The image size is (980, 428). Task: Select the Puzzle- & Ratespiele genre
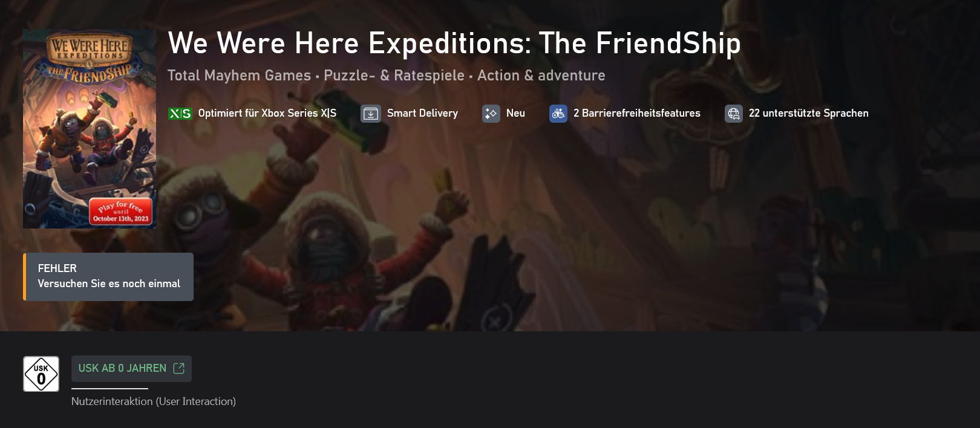394,76
